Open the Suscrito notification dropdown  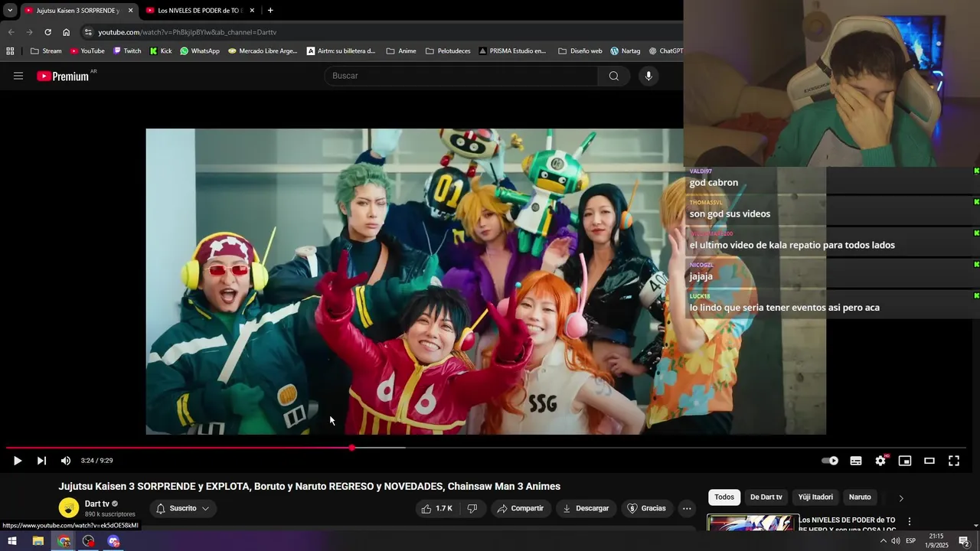(x=183, y=508)
